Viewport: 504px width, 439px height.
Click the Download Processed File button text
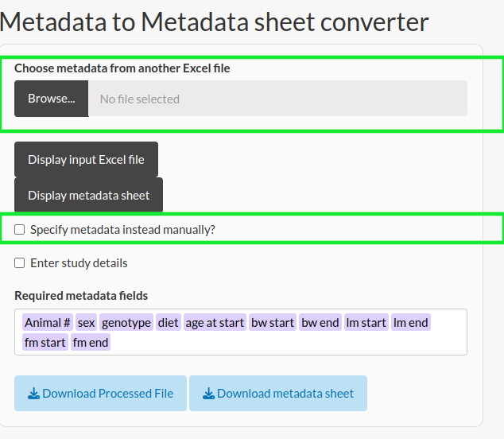click(108, 394)
